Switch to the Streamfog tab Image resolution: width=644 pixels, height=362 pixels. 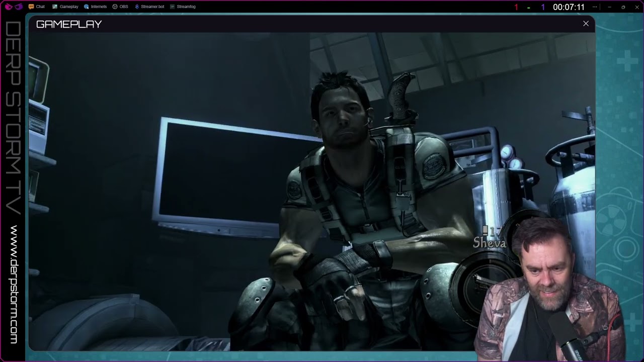(183, 7)
